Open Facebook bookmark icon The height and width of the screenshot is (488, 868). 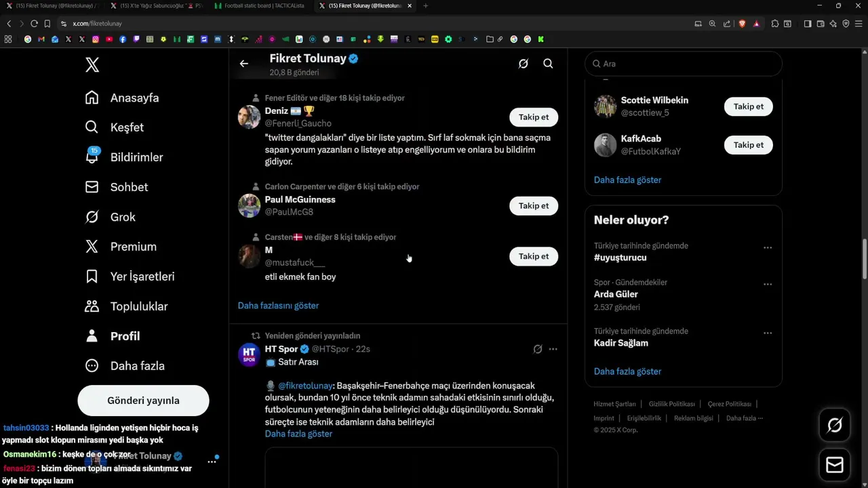[x=123, y=39]
